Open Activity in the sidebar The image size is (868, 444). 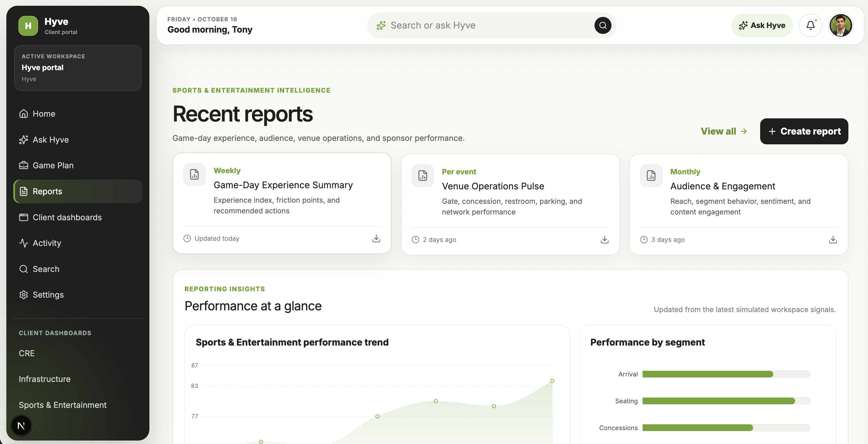click(x=78, y=243)
